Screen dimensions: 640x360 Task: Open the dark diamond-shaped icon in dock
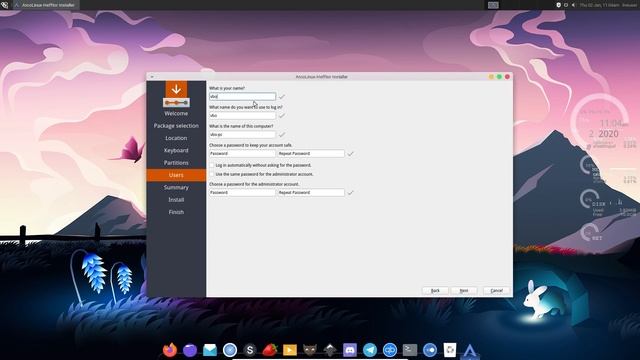click(x=330, y=350)
